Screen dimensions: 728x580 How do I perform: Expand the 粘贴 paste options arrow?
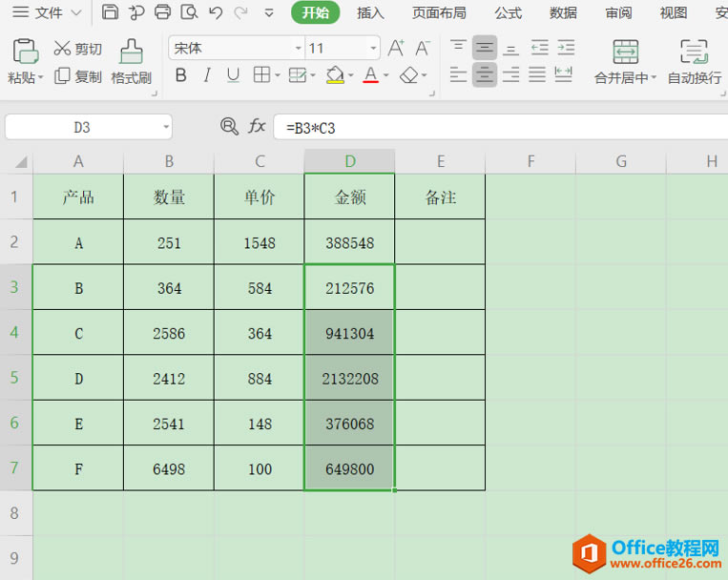pos(40,77)
